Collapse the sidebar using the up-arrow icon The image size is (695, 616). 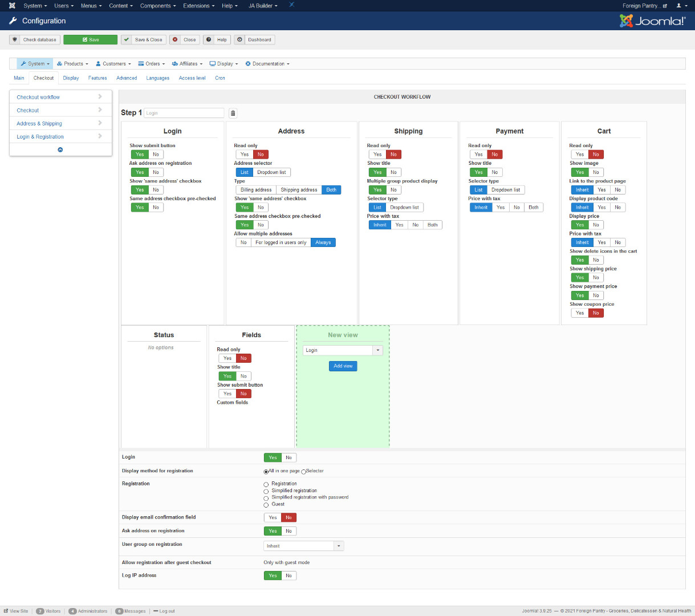[60, 150]
